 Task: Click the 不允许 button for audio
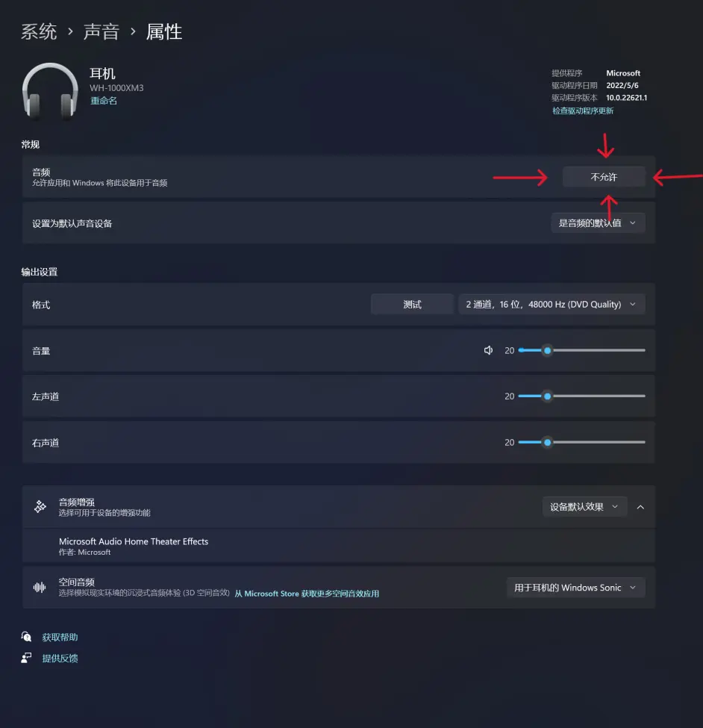[604, 177]
